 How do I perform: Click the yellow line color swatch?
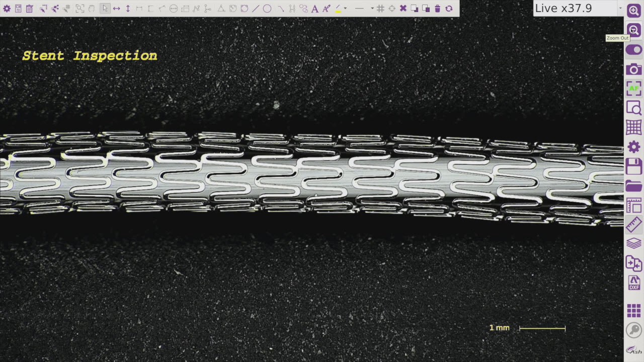pos(338,9)
